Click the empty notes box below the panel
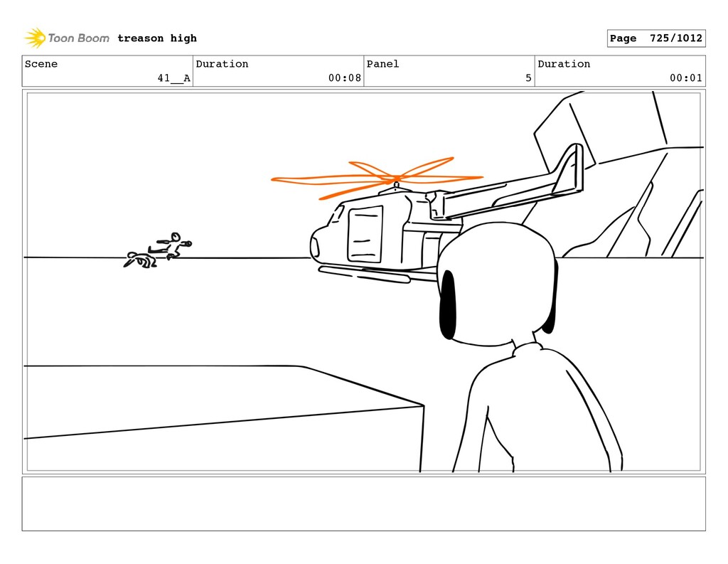The image size is (728, 564). (x=363, y=504)
